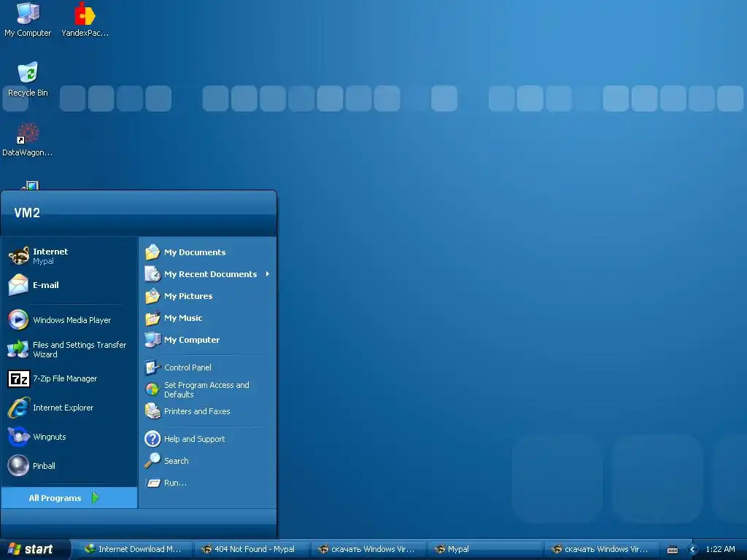Expand My Recent Documents submenu arrow
747x560 pixels.
coord(267,274)
